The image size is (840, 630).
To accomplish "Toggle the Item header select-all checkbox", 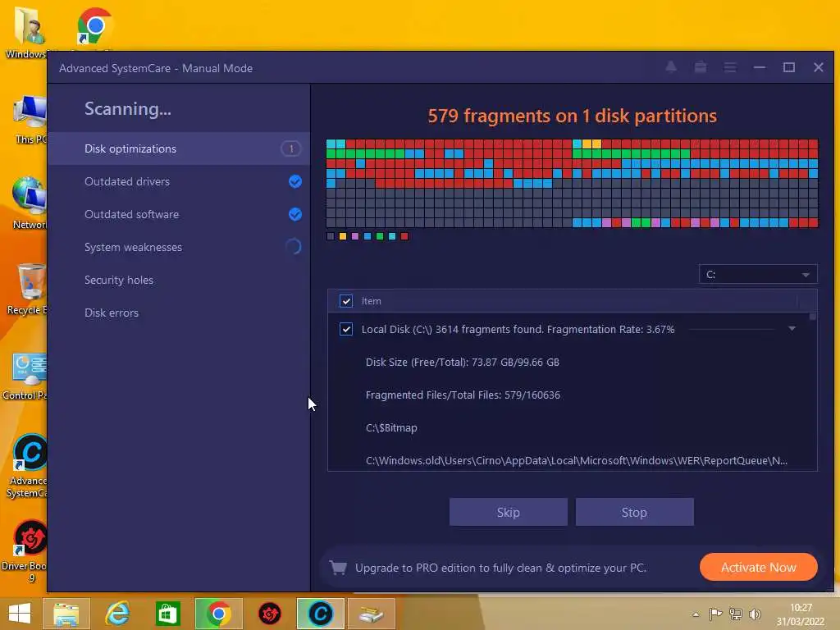I will [346, 301].
